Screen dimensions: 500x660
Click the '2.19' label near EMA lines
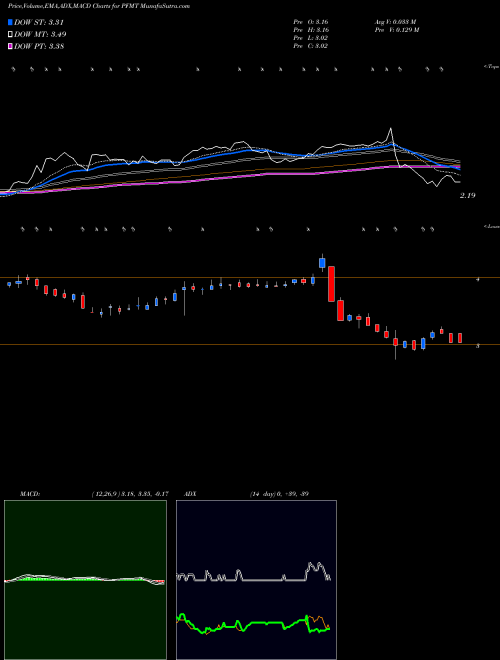point(468,195)
